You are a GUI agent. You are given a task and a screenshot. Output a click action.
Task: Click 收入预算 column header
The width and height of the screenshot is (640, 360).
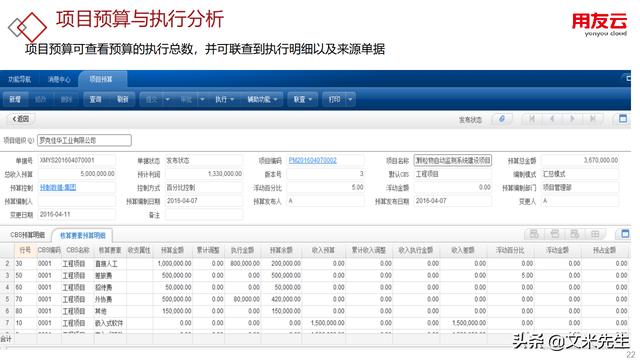pos(323,250)
